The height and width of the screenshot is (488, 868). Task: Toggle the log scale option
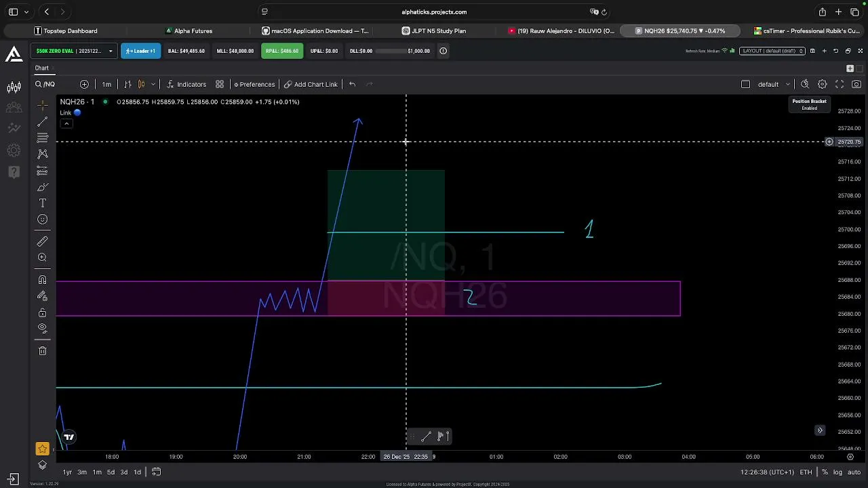(x=837, y=472)
